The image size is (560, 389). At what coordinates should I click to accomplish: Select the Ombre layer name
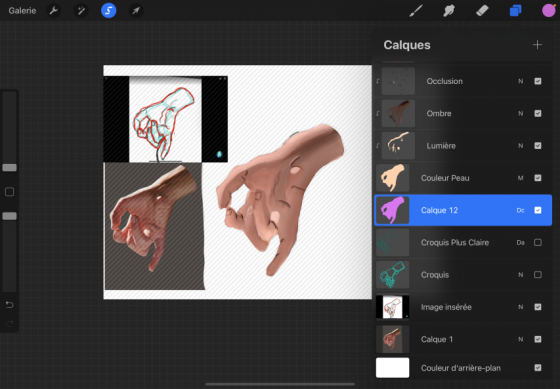(439, 113)
